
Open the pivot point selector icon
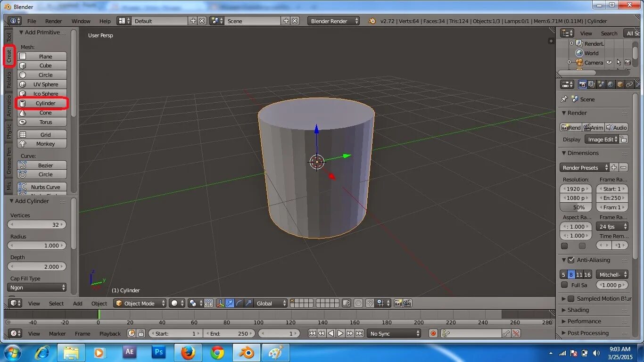(x=195, y=303)
